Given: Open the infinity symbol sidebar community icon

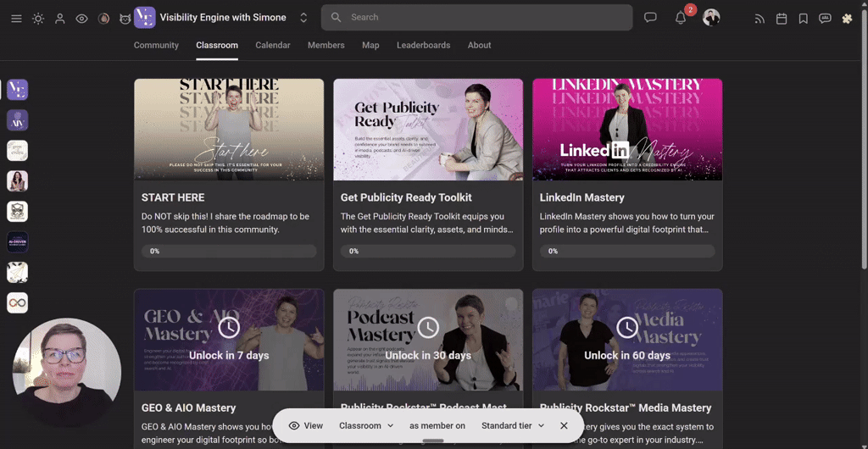Looking at the screenshot, I should pyautogui.click(x=17, y=302).
